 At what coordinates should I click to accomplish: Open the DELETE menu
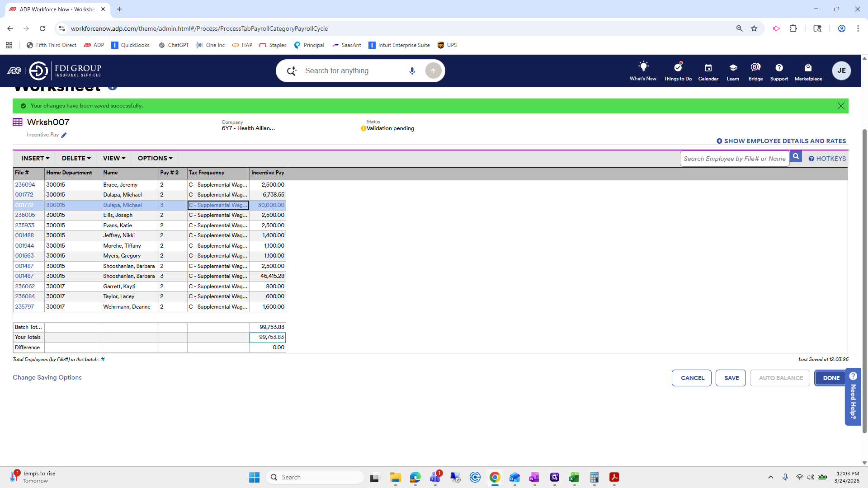pos(75,158)
